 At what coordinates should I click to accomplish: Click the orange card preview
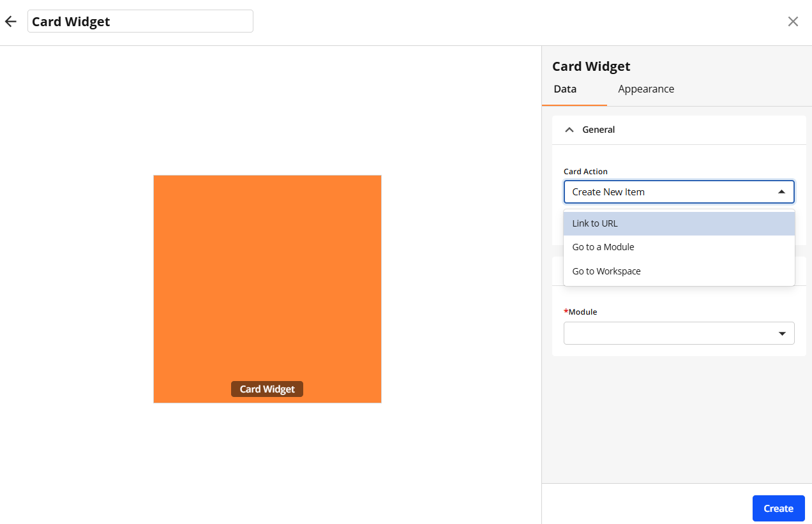coord(267,289)
